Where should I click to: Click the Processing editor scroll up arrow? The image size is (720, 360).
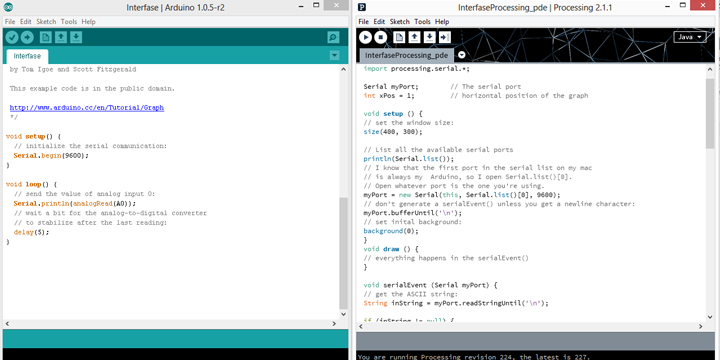710,68
